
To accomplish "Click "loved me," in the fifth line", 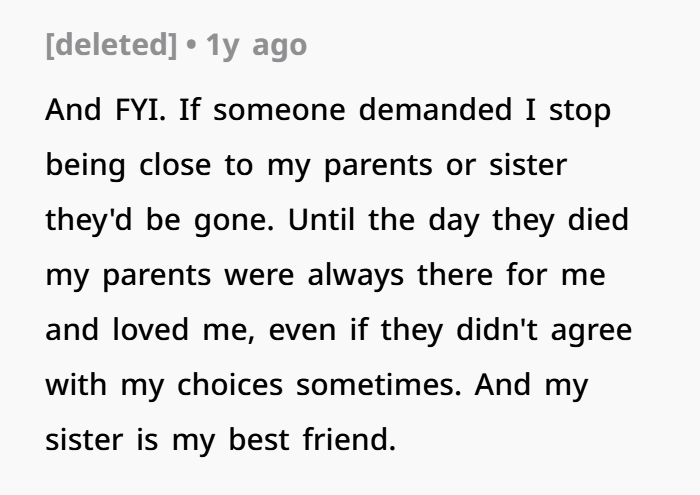I will click(x=183, y=330).
